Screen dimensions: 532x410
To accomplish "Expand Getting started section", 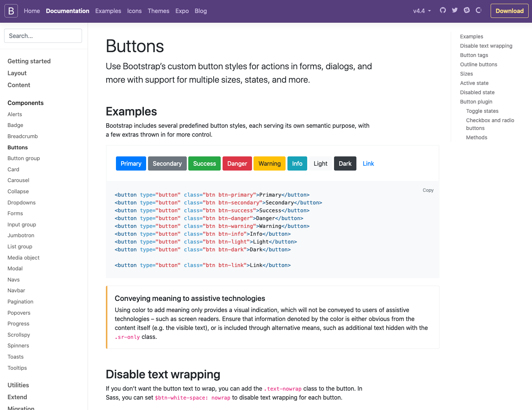I will (x=29, y=61).
